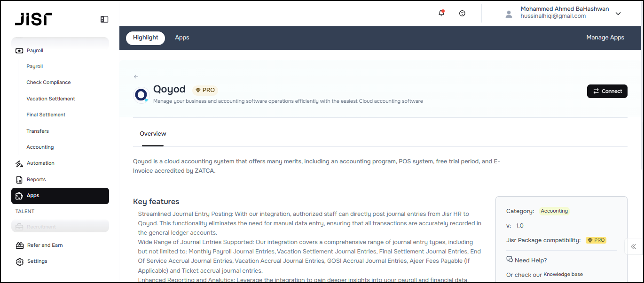Viewport: 644px width, 283px height.
Task: Go back using the left arrow icon
Action: [136, 76]
